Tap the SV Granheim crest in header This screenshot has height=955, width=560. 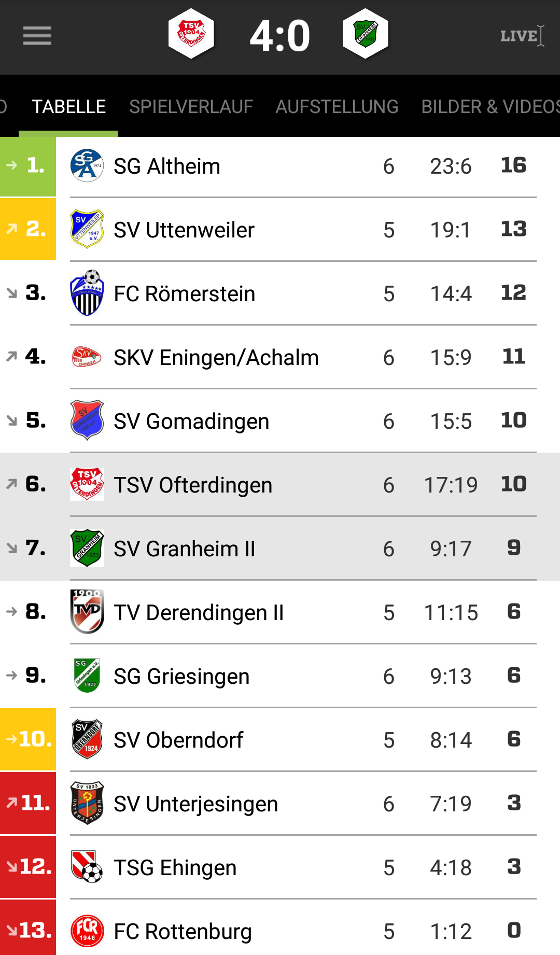coord(366,34)
